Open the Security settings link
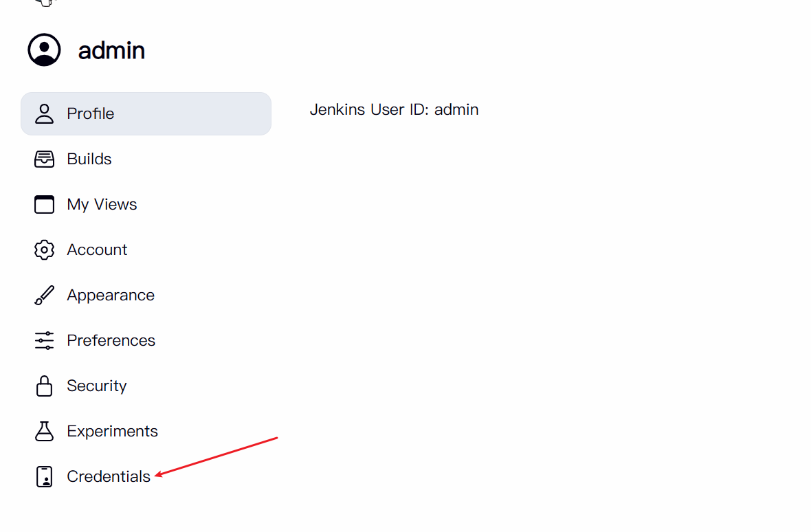Image resolution: width=811 pixels, height=532 pixels. 146,386
